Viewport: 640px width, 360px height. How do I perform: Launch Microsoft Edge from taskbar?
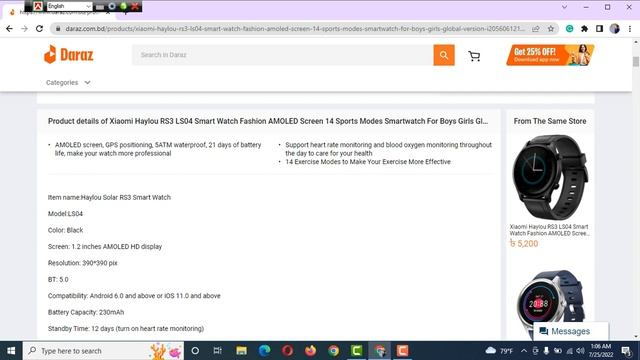point(264,351)
